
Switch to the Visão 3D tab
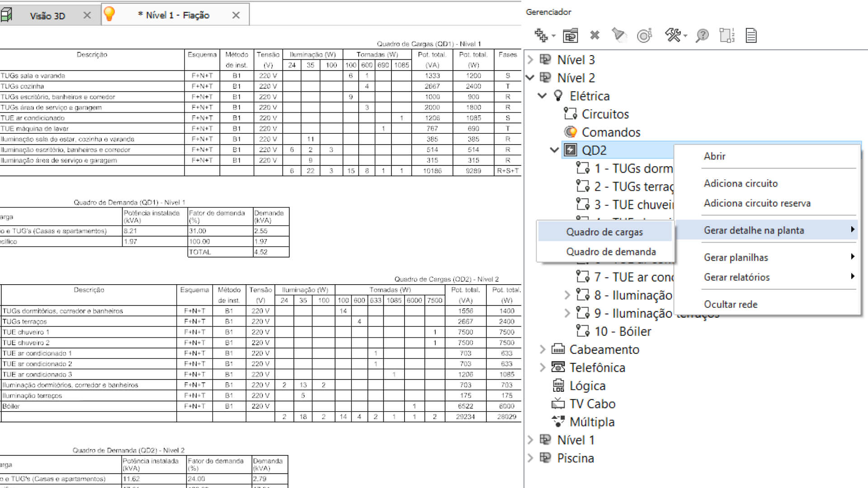[47, 16]
